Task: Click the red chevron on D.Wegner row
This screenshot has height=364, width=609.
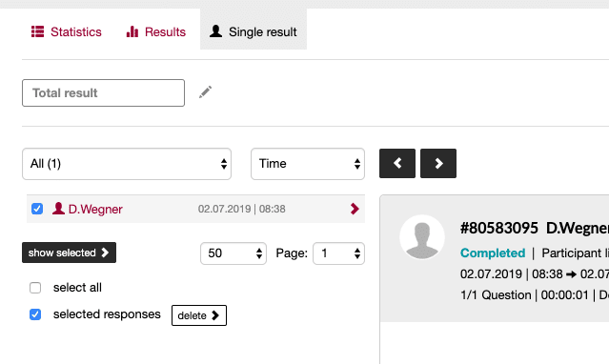Action: pos(355,209)
